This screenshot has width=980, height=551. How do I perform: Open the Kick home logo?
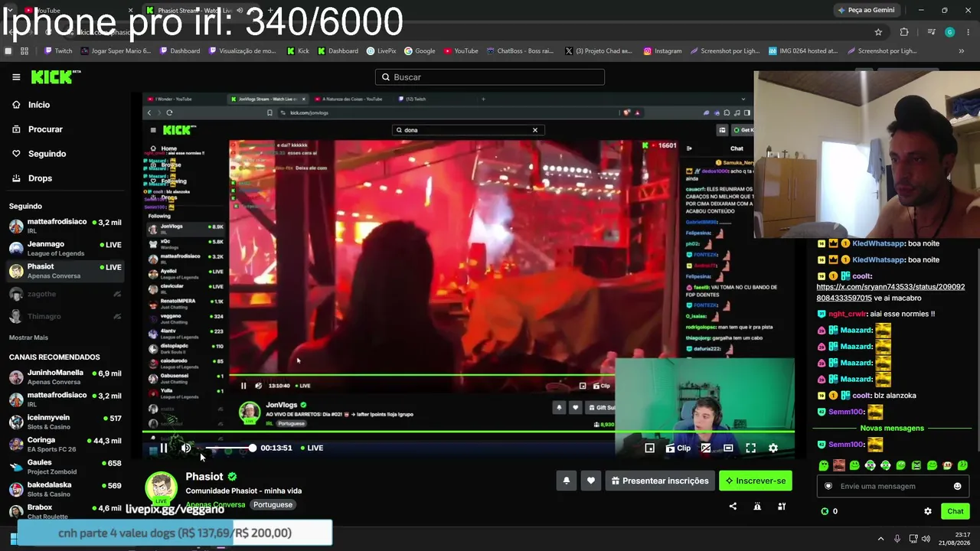[55, 77]
